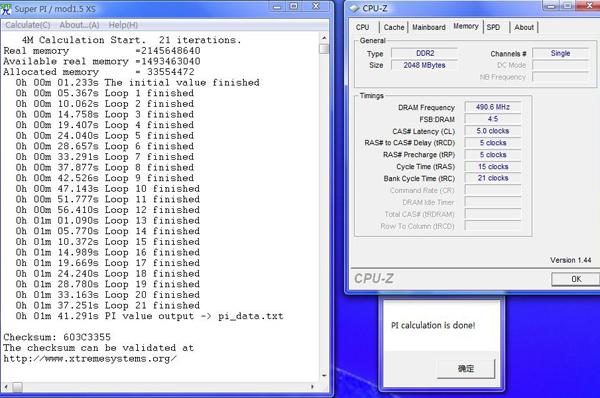Click the horizontal scrollbar thumb in Super PI
This screenshot has height=398, width=600.
(17, 387)
